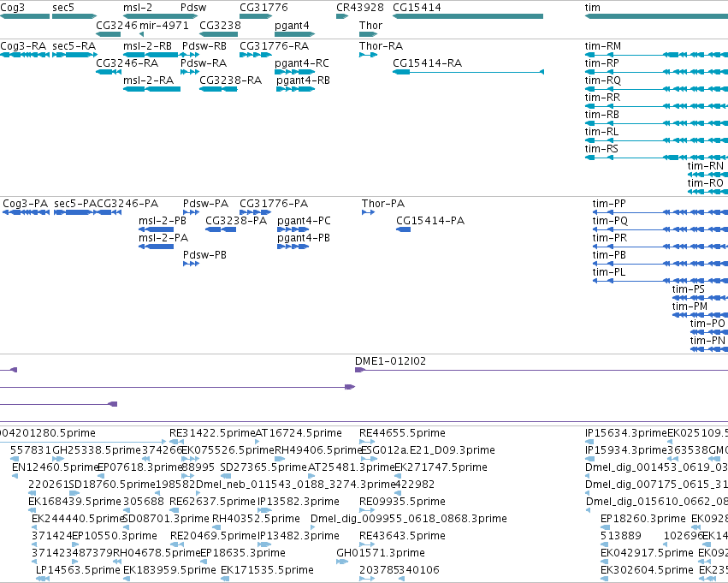Image resolution: width=728 pixels, height=583 pixels.
Task: Click the tim-RS transcript
Action: pos(656,158)
